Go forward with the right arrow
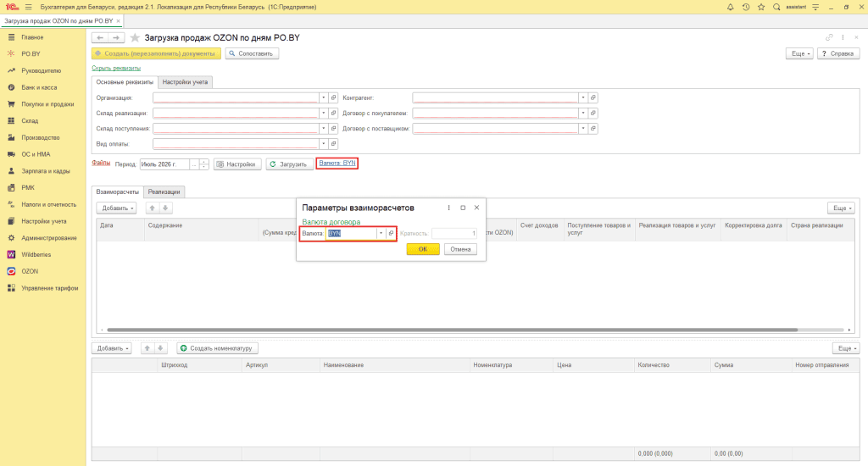Viewport: 868px width, 466px height. [x=115, y=37]
